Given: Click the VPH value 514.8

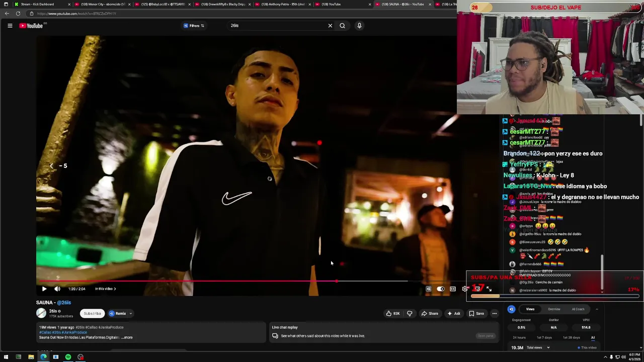Looking at the screenshot, I should (x=586, y=327).
